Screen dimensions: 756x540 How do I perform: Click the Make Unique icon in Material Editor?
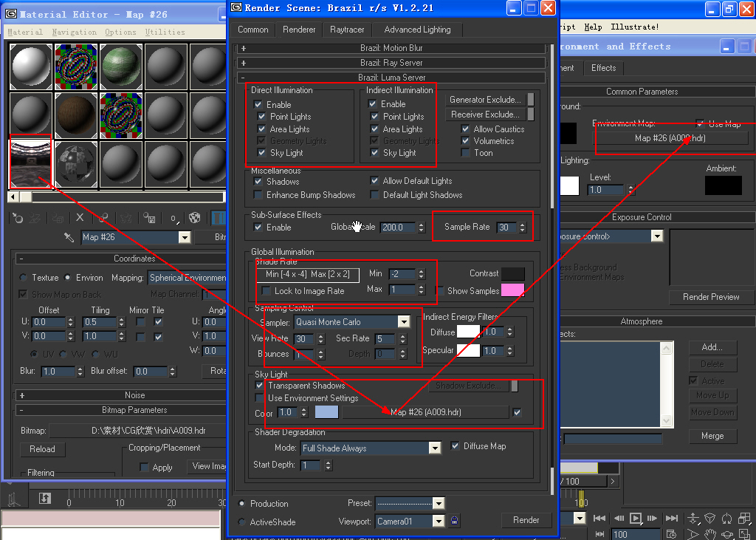126,218
